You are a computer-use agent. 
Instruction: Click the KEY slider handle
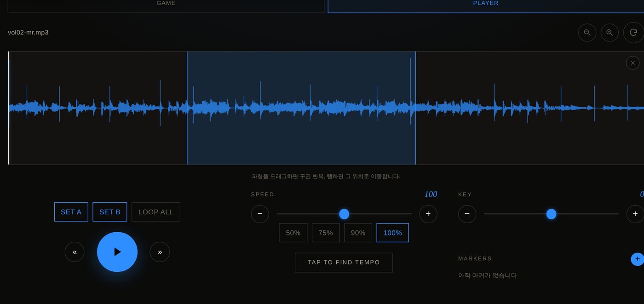(x=551, y=214)
